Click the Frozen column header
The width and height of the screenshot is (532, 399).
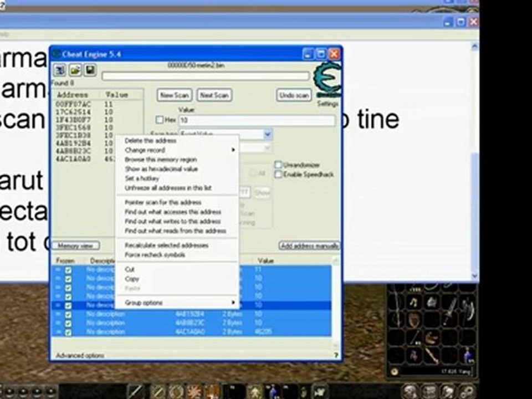tap(65, 260)
